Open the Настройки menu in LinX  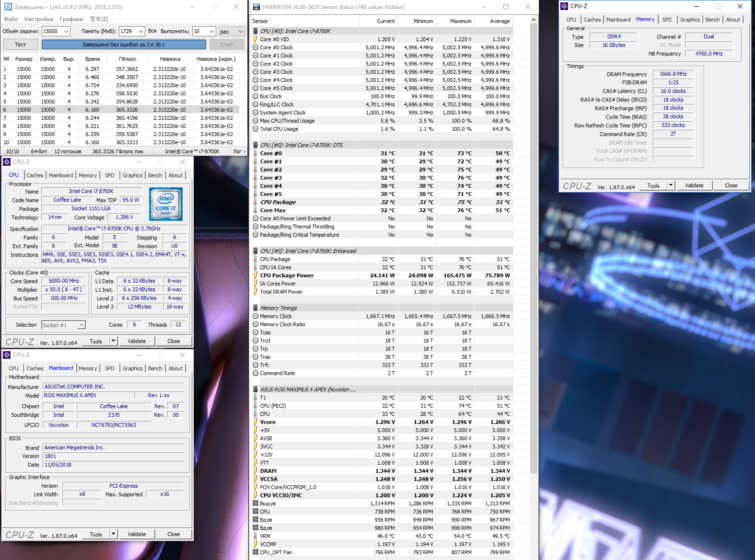[39, 19]
